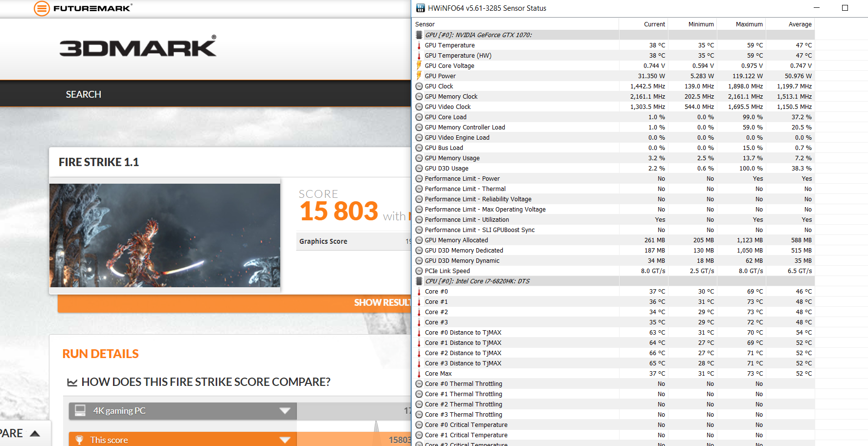Click the icon beside Core #0 Thermal Throttling
This screenshot has height=446, width=868.
pos(419,383)
